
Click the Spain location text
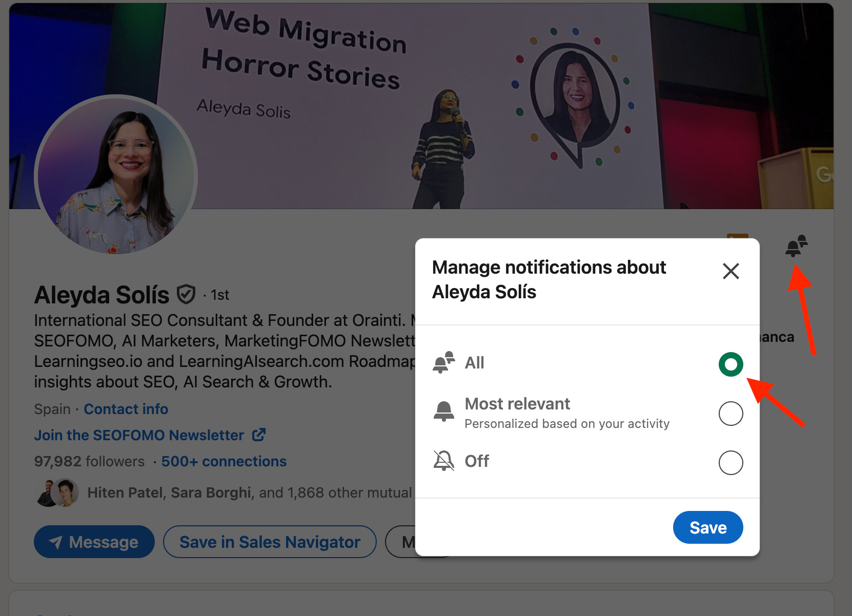pos(52,409)
